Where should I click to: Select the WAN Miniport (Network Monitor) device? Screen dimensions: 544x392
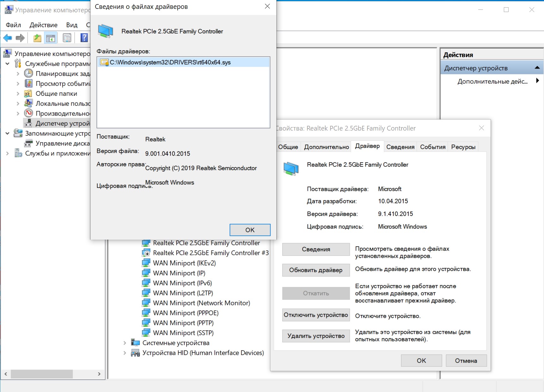pos(201,303)
